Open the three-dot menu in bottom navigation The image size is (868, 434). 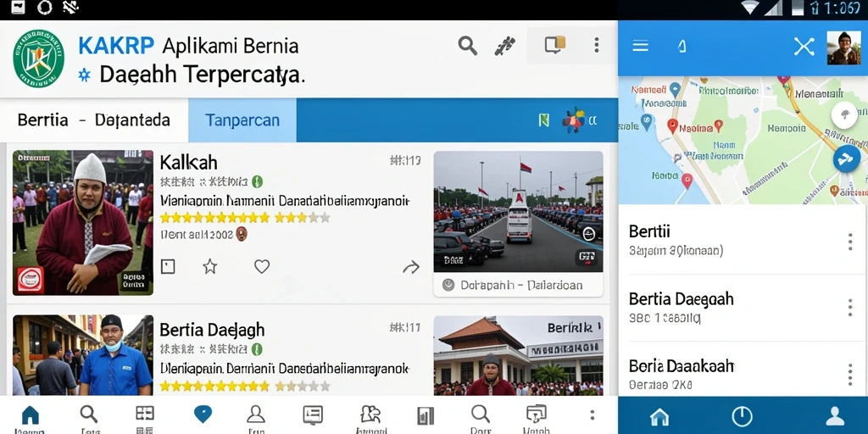(x=593, y=415)
